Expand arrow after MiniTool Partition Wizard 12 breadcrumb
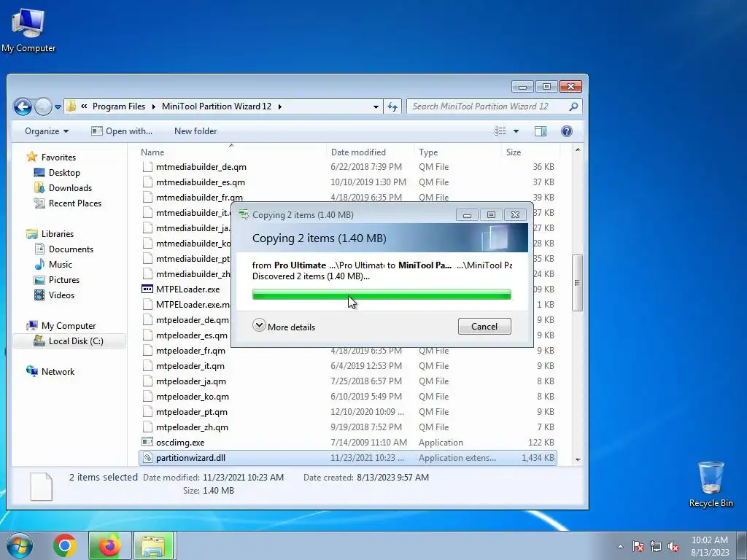Viewport: 747px width, 560px height. coord(279,106)
